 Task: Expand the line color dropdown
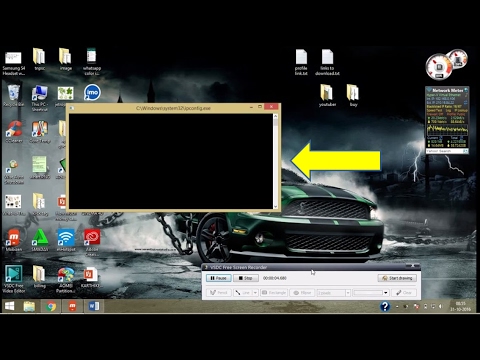click(386, 293)
